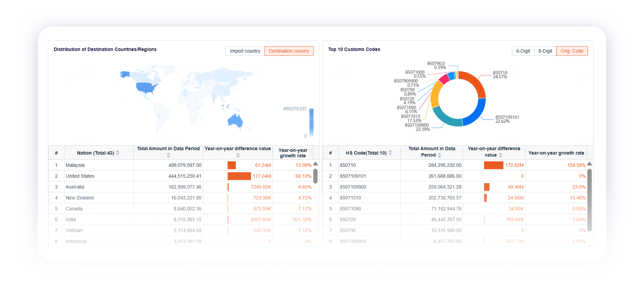Select the Indonesia row
This screenshot has width=644, height=293.
[x=181, y=241]
